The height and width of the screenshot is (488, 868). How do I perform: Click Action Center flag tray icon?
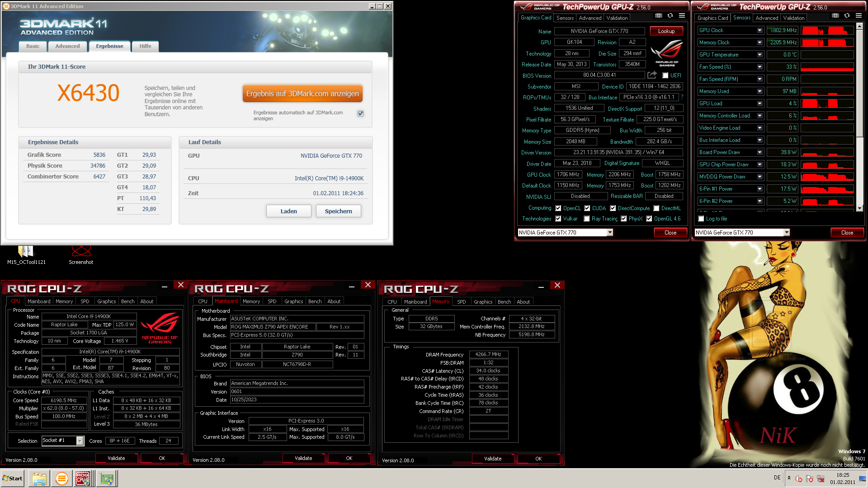pos(810,479)
